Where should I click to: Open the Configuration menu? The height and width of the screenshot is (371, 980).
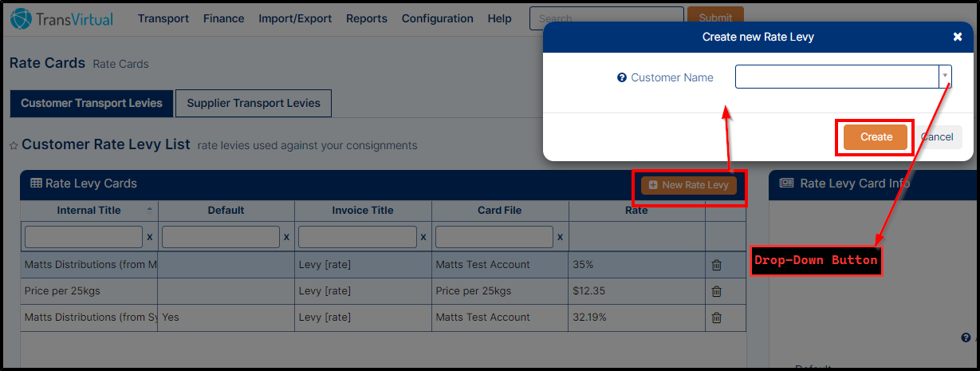(437, 18)
